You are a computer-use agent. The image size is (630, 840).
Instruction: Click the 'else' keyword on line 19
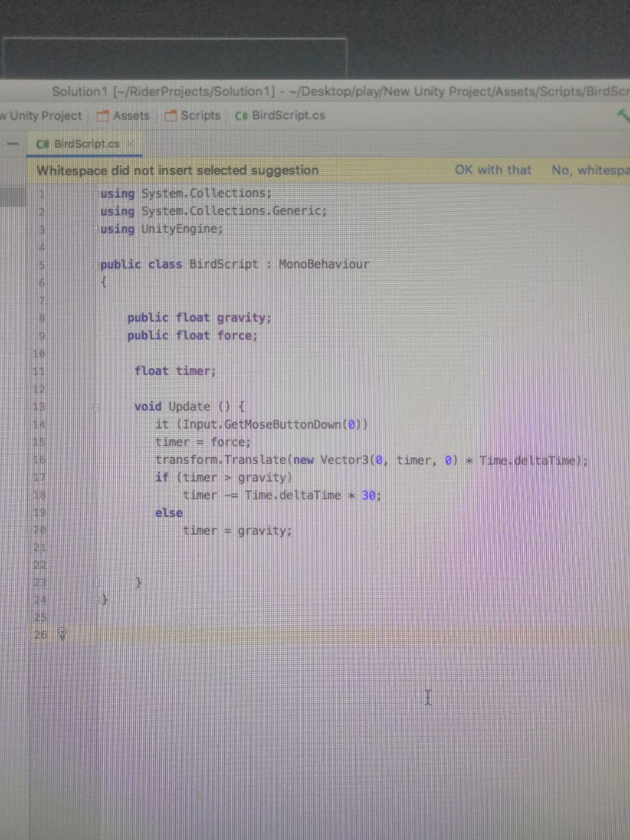click(169, 513)
